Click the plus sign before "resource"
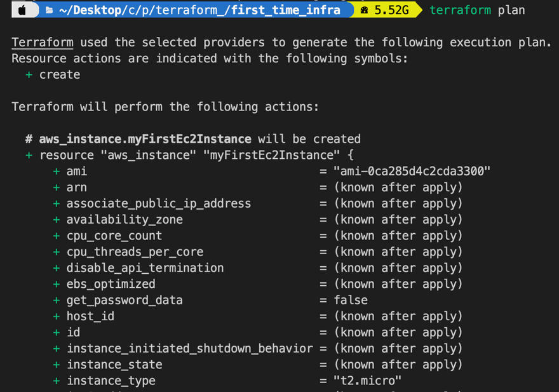 tap(29, 155)
